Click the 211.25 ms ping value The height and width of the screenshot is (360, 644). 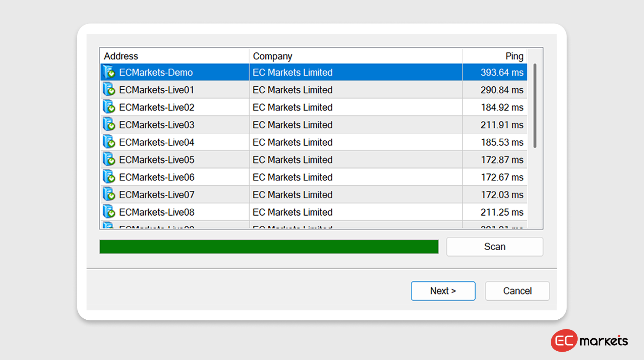(502, 212)
